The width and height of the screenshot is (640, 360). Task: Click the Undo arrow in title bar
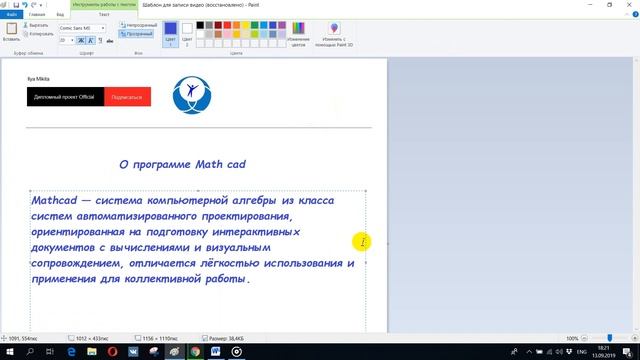pos(25,5)
